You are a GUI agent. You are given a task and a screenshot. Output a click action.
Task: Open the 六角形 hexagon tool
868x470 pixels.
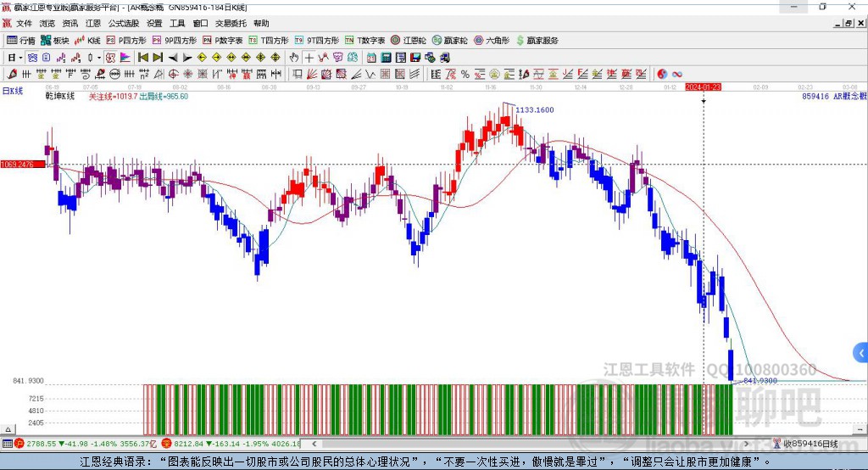pos(491,40)
